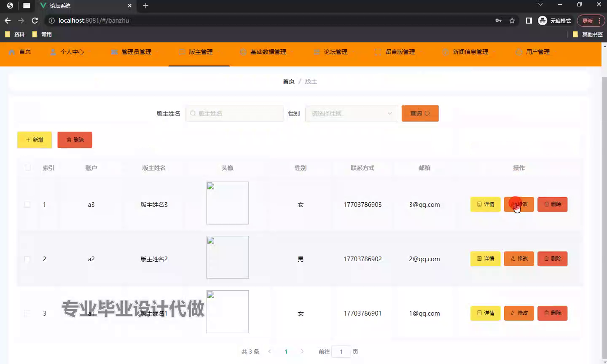The image size is (607, 364).
Task: Open the tab search chevron in title bar
Action: pos(540,4)
